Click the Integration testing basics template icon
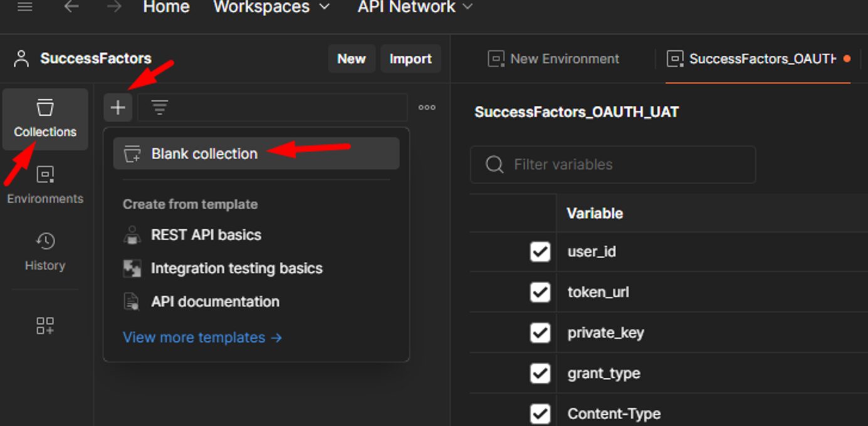This screenshot has height=426, width=868. tap(132, 269)
